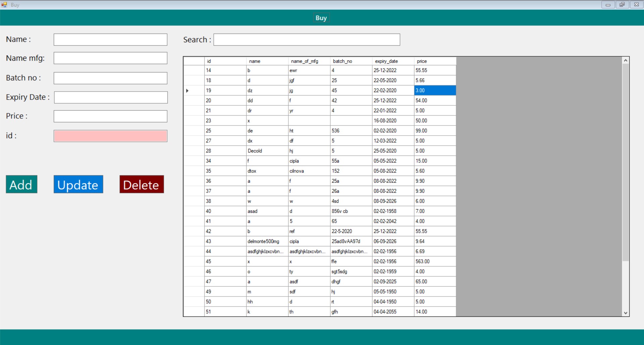
Task: Click the pink id input field
Action: coord(110,136)
